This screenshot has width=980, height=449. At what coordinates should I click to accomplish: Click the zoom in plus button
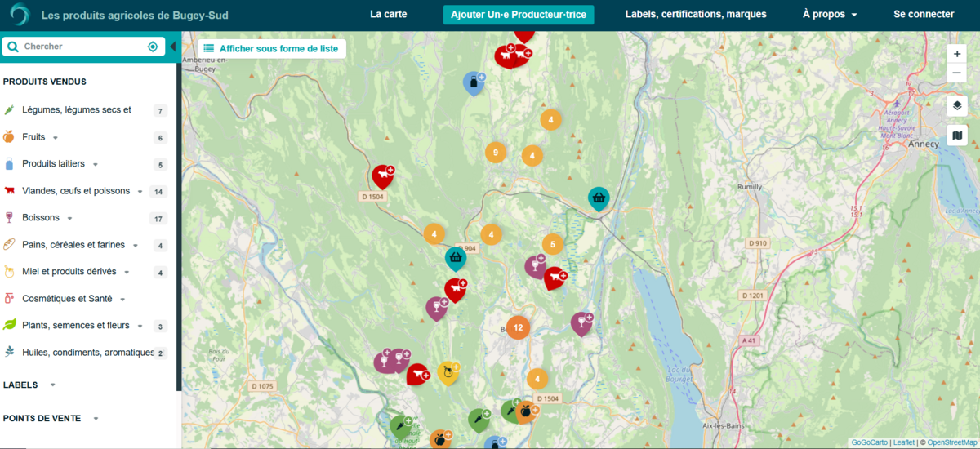click(x=957, y=54)
